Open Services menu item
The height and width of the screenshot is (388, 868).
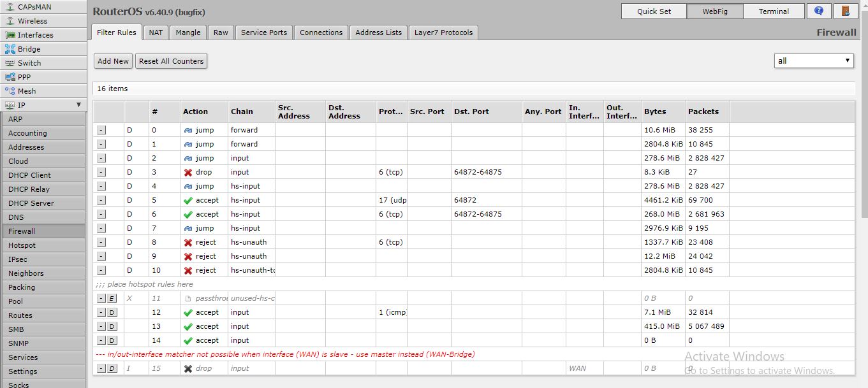43,357
